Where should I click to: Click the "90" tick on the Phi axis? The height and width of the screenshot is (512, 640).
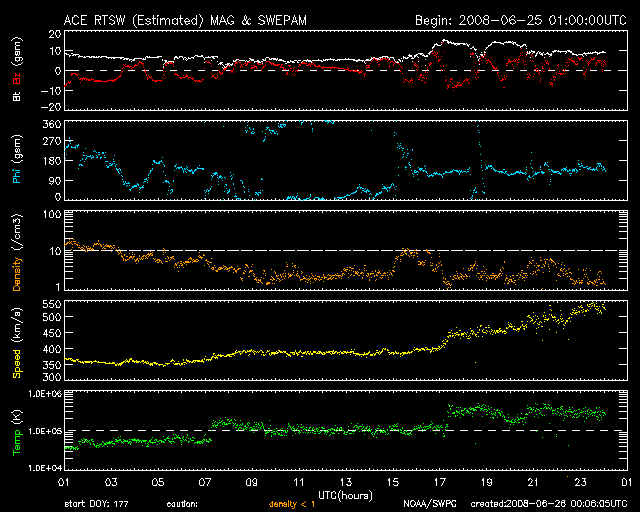55,180
